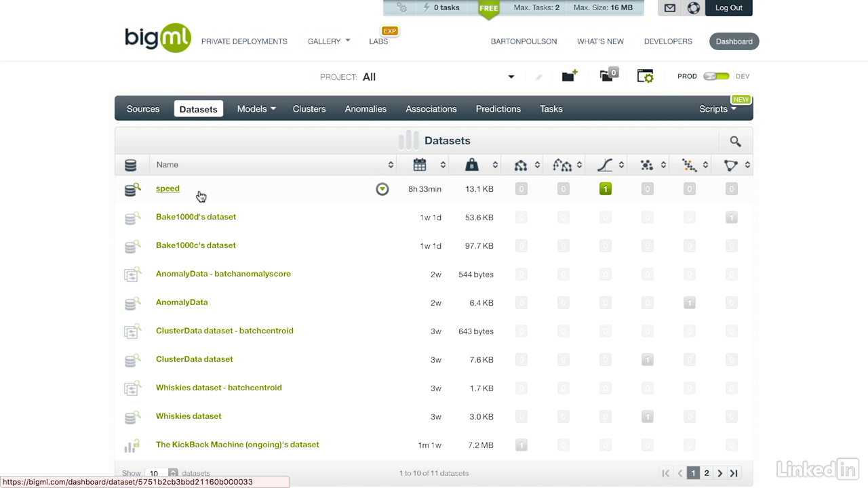Expand the Scripts dropdown menu
Screen dimensions: 868x488
pyautogui.click(x=717, y=108)
